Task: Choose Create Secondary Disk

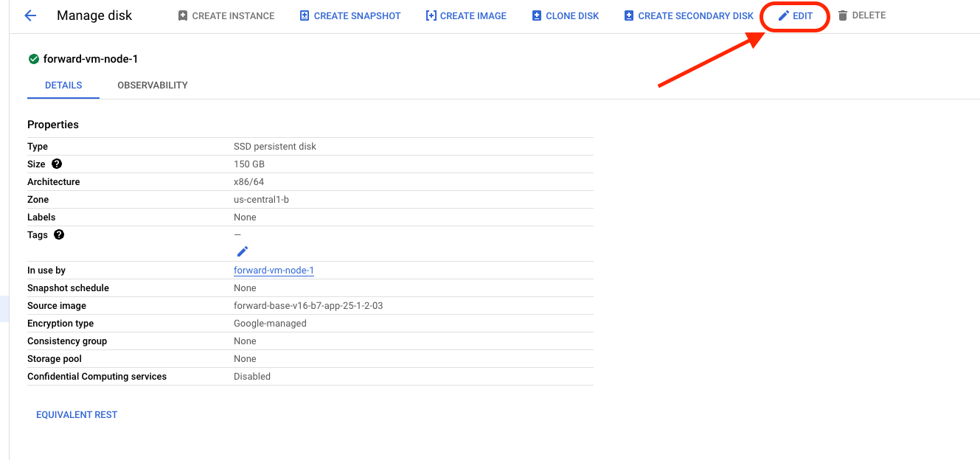Action: click(x=689, y=15)
